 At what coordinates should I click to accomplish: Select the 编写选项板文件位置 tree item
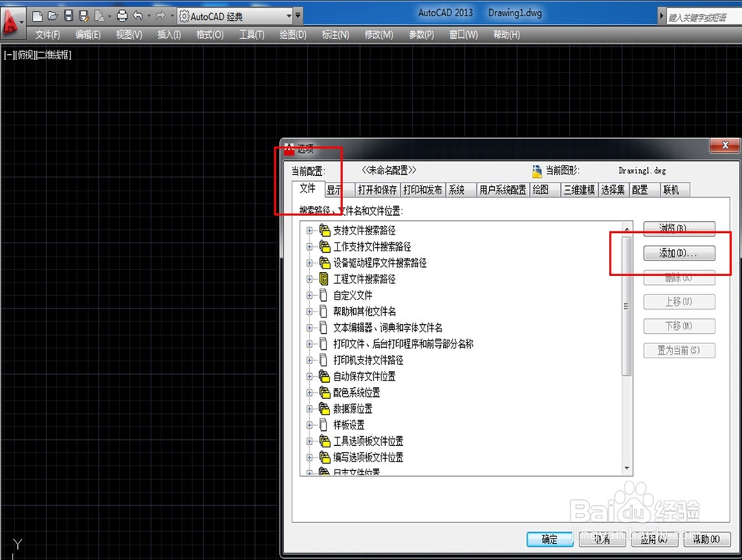pos(368,458)
